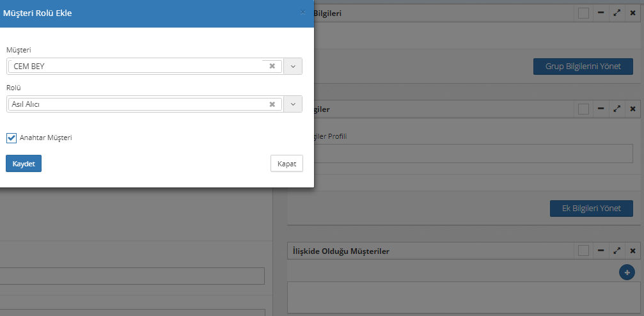
Task: Uncheck the Anahtar Müşteri checkbox
Action: tap(12, 138)
